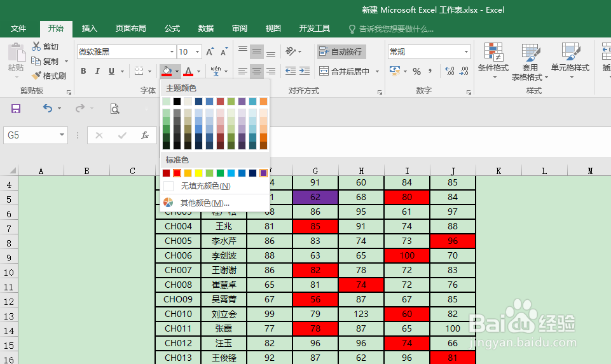
Task: Expand the undo history dropdown arrow
Action: coord(59,108)
